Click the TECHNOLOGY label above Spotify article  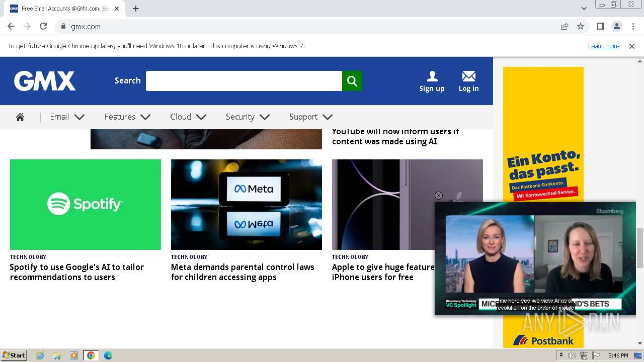(28, 257)
